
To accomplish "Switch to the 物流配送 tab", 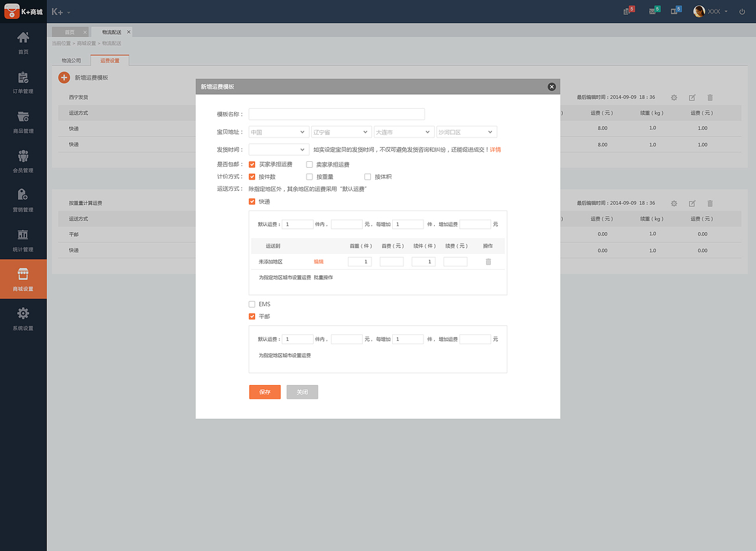I will tap(112, 32).
